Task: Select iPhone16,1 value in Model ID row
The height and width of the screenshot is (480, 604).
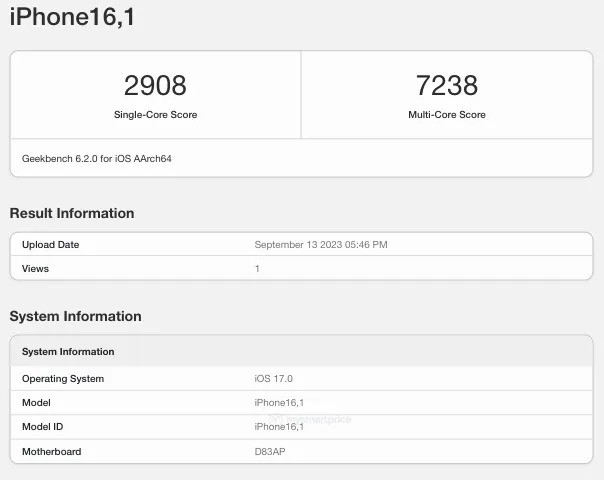Action: [279, 427]
